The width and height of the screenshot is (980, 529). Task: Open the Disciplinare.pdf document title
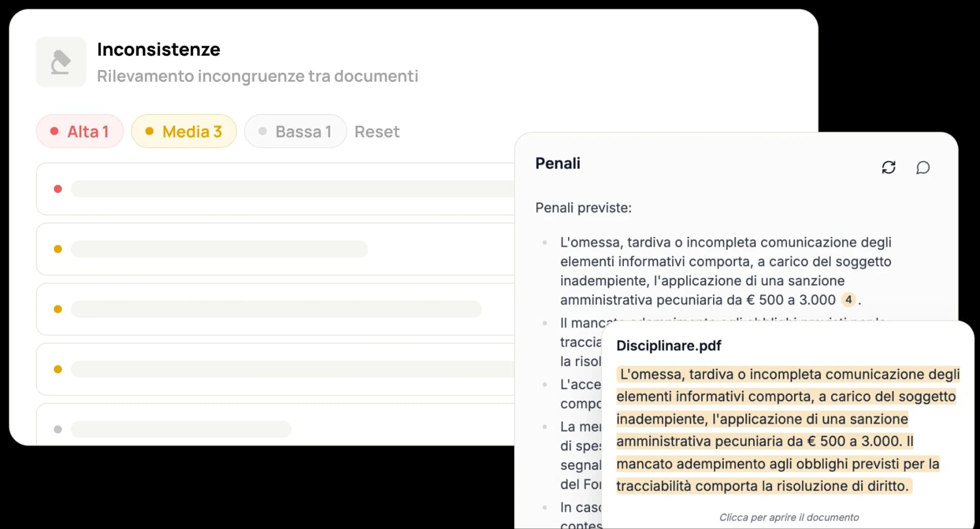[x=669, y=346]
